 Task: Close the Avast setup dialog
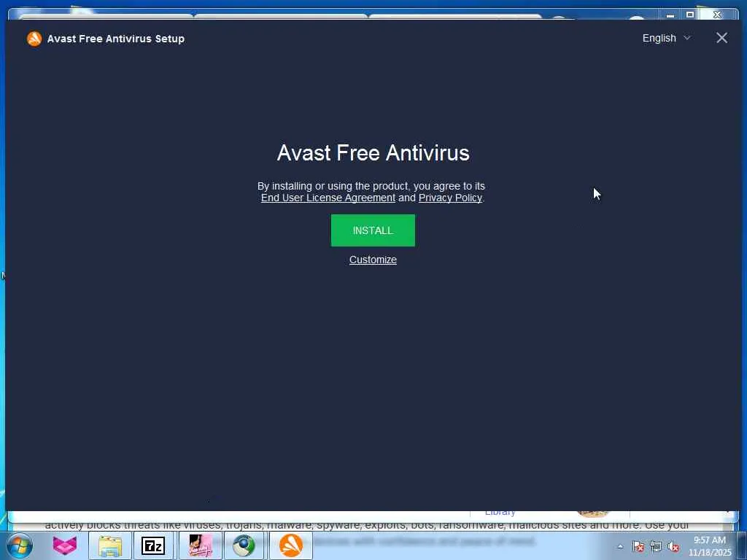(x=721, y=38)
